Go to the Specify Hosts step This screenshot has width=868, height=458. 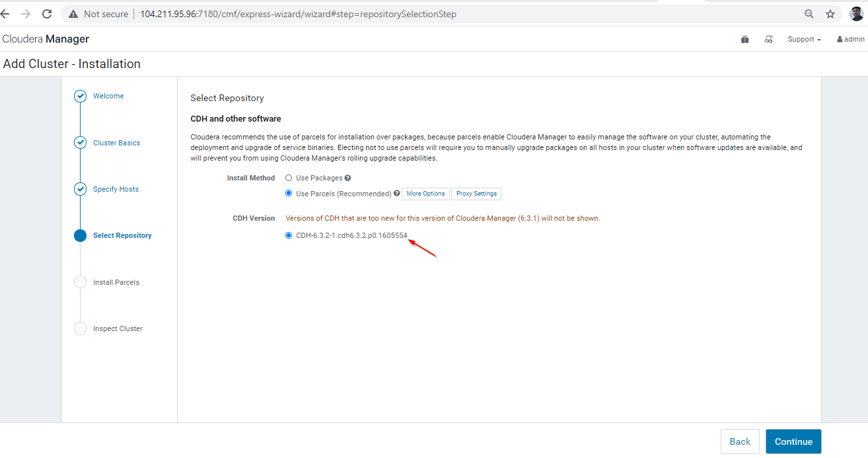116,189
